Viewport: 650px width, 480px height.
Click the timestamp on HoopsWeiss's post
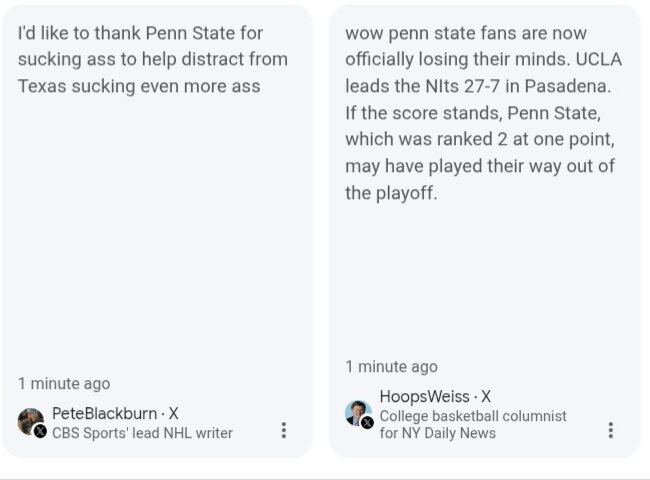click(391, 366)
